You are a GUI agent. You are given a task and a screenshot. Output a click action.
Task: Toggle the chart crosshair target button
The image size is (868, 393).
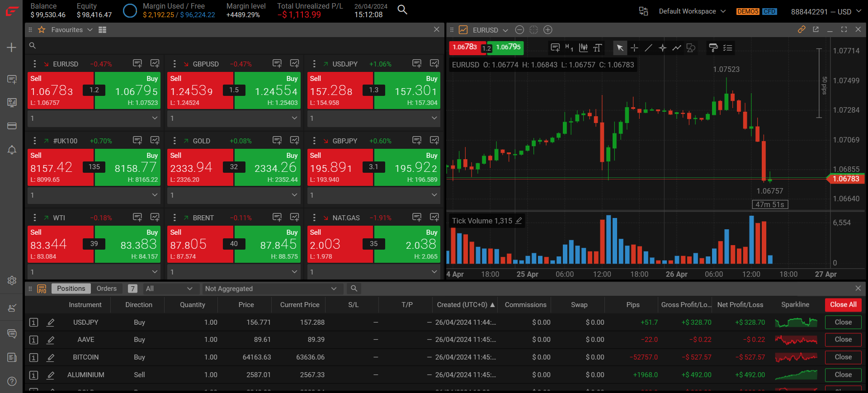point(533,30)
